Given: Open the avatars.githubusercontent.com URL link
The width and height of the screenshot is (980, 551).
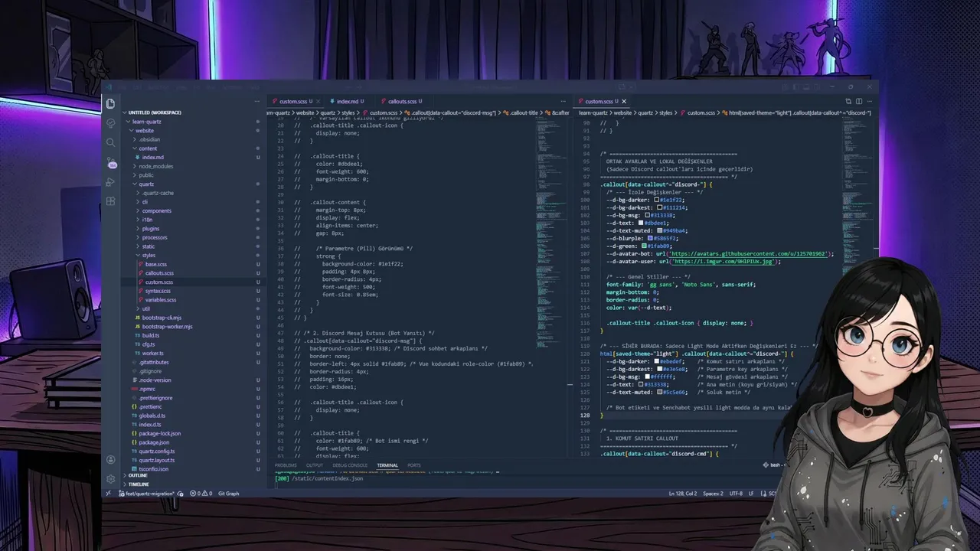Looking at the screenshot, I should (x=749, y=253).
